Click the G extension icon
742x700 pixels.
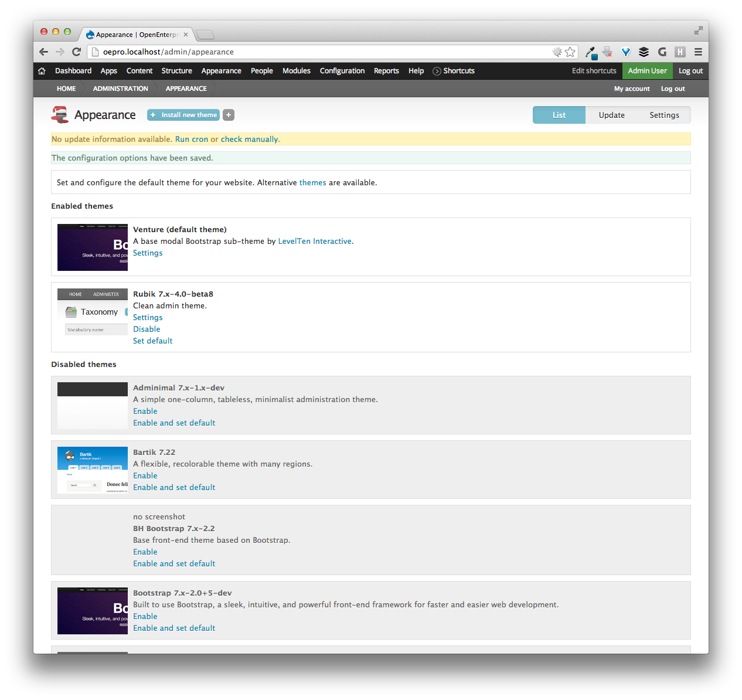click(662, 52)
